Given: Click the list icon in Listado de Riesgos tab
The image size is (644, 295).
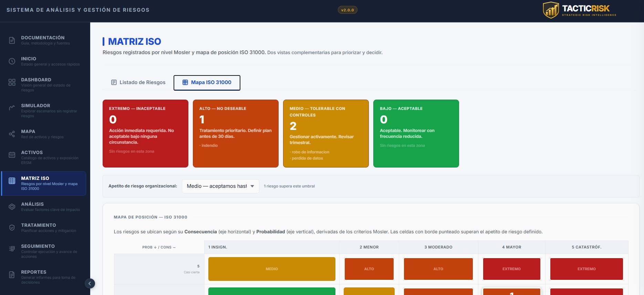Looking at the screenshot, I should pos(114,82).
